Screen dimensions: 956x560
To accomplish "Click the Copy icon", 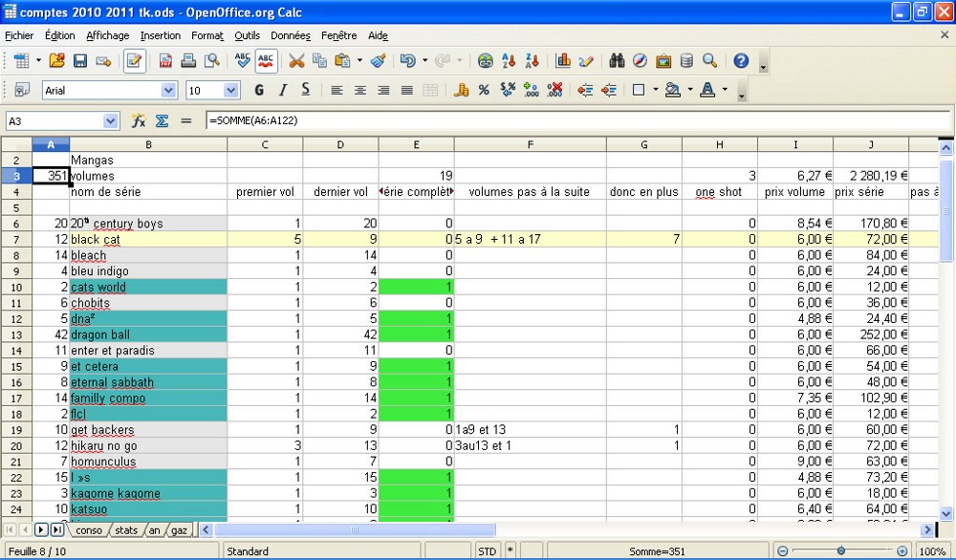I will click(319, 61).
